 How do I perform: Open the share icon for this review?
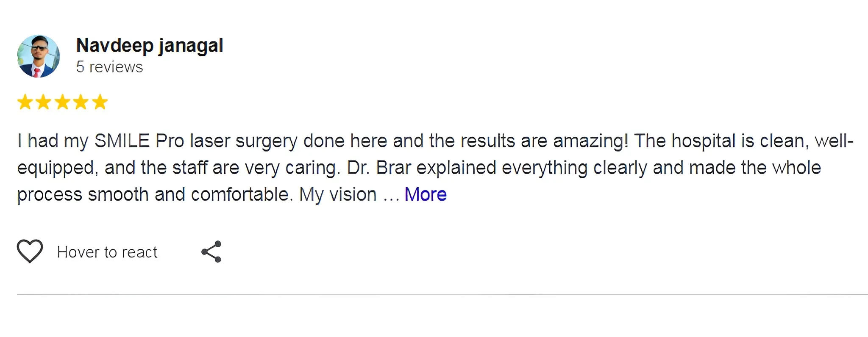pos(212,251)
